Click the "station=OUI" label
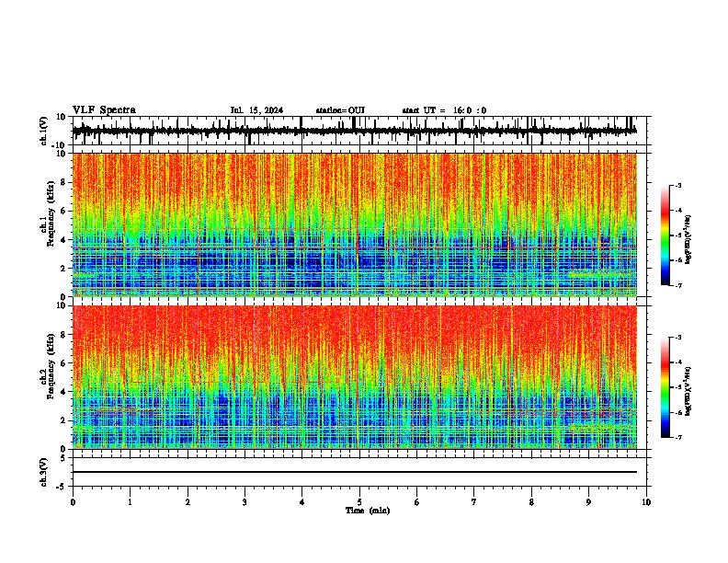 340,110
